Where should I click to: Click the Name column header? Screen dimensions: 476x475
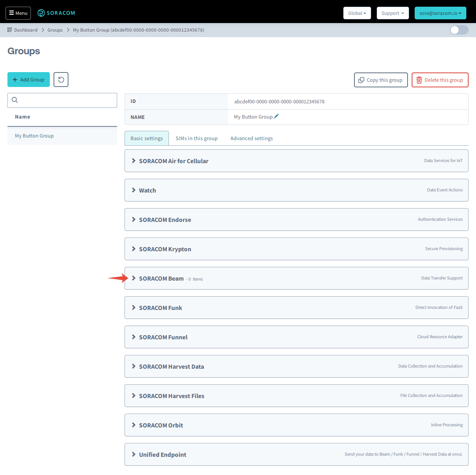tap(23, 117)
